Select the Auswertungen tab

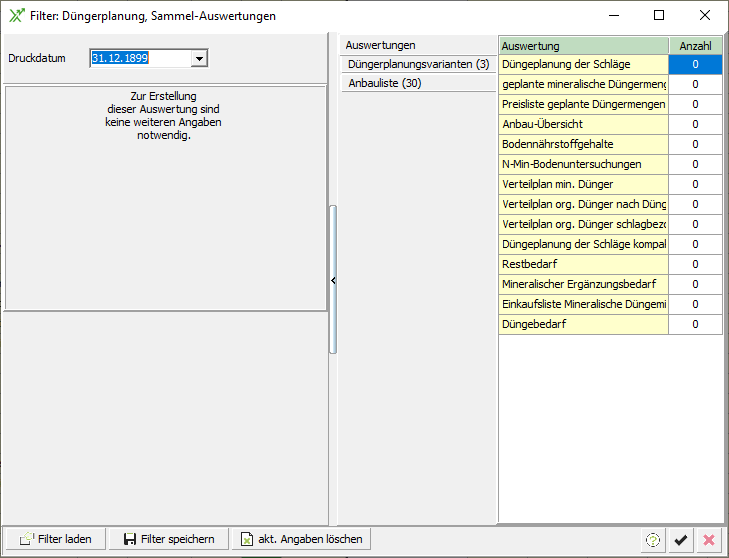[380, 45]
